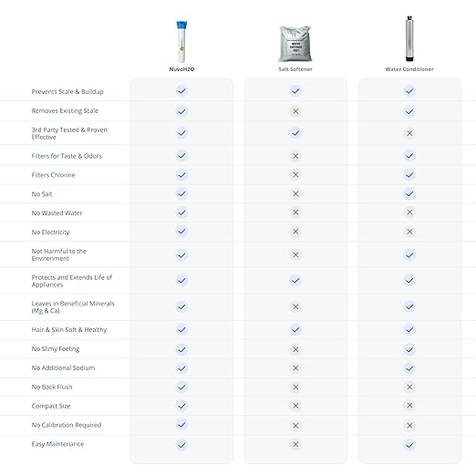The height and width of the screenshot is (476, 476).
Task: Select the NuvoH2O column label
Action: click(x=181, y=69)
